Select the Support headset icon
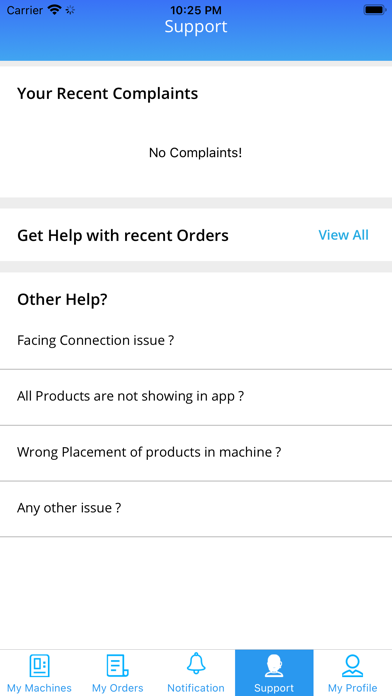The width and height of the screenshot is (392, 696). click(274, 666)
